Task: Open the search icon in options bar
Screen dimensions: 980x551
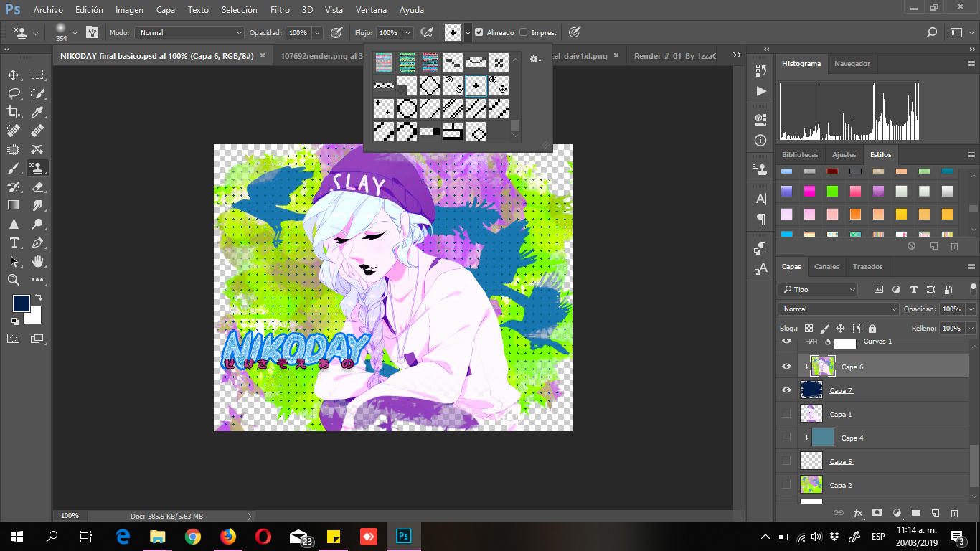Action: coord(932,32)
